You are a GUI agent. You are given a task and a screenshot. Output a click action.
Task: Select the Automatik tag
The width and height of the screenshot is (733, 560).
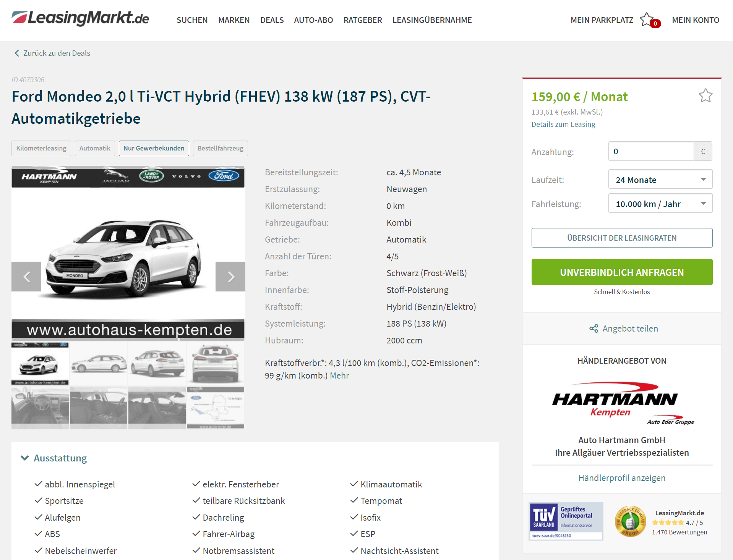[x=95, y=148]
